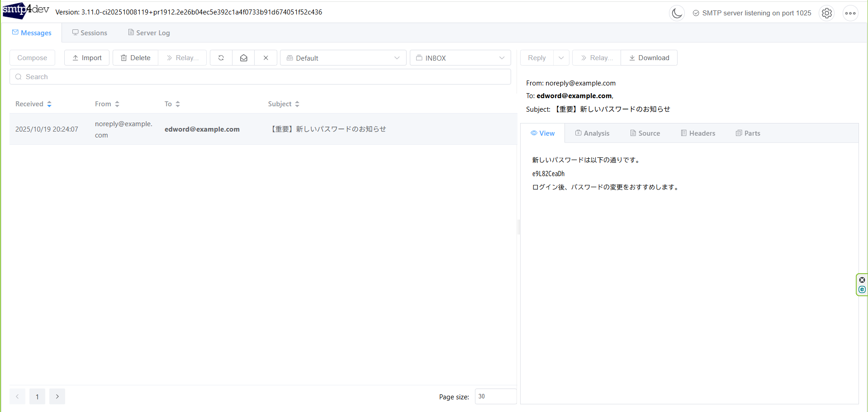This screenshot has height=412, width=868.
Task: Edit the Page size field
Action: click(495, 397)
